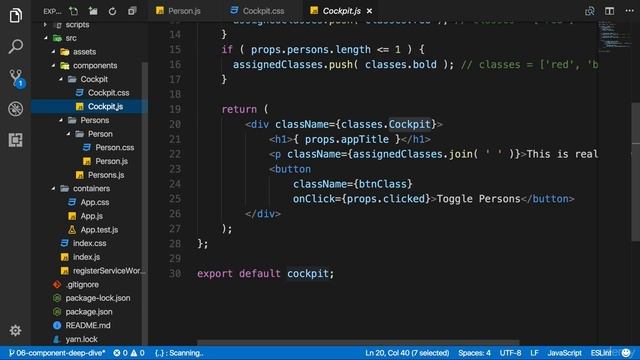640x360 pixels.
Task: Collapse the Person folder
Action: pyautogui.click(x=100, y=134)
